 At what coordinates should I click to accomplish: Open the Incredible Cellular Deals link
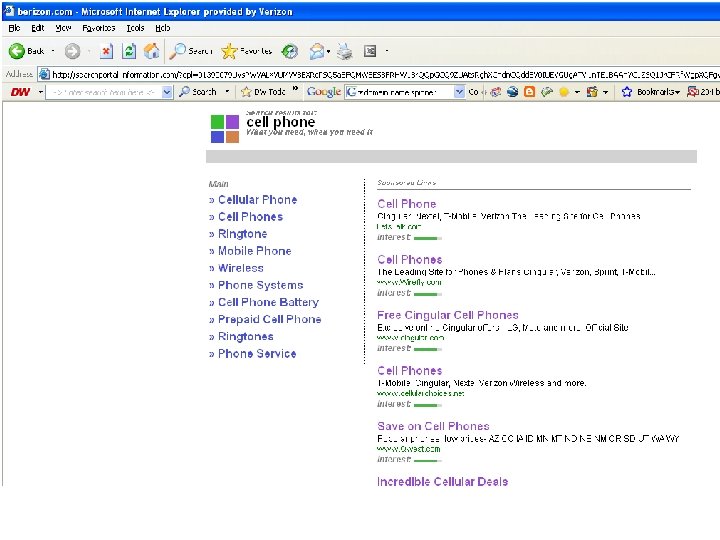[443, 482]
